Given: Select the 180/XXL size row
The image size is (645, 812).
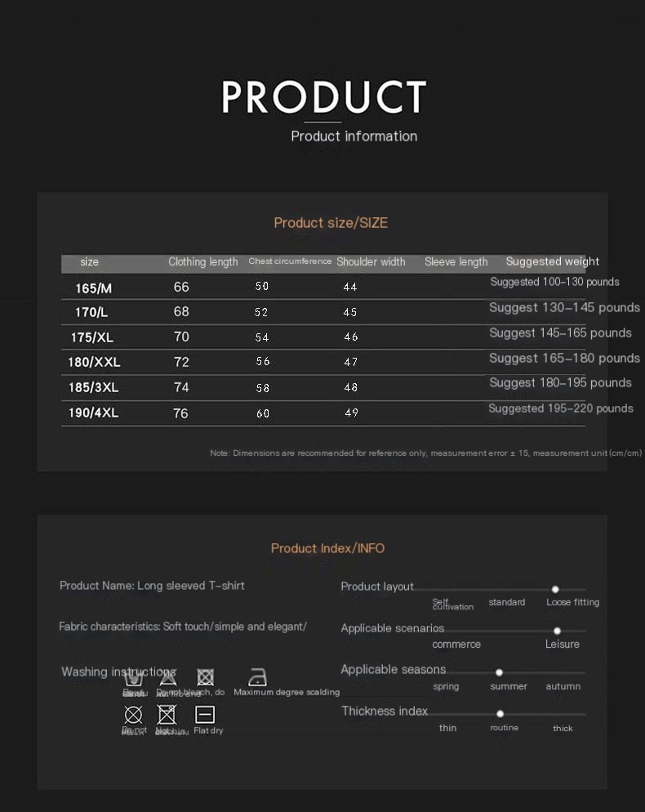Looking at the screenshot, I should point(94,362).
